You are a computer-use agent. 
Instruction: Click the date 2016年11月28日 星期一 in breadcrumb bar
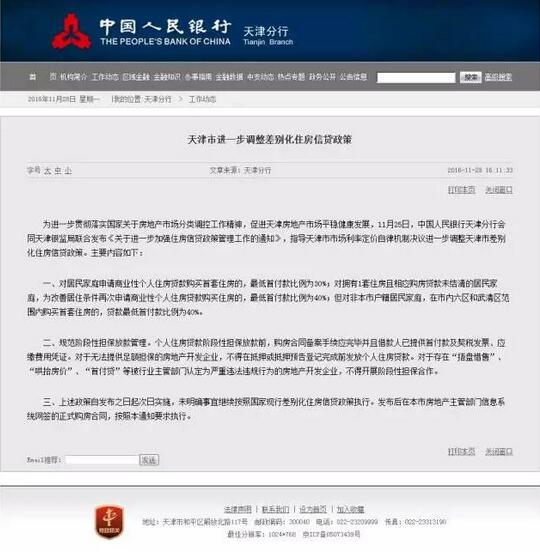[63, 99]
